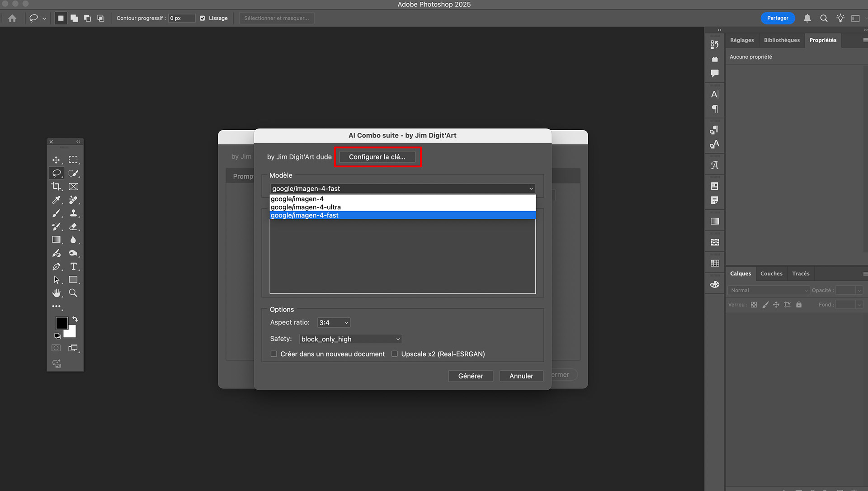Select the Zoom tool

(x=73, y=293)
